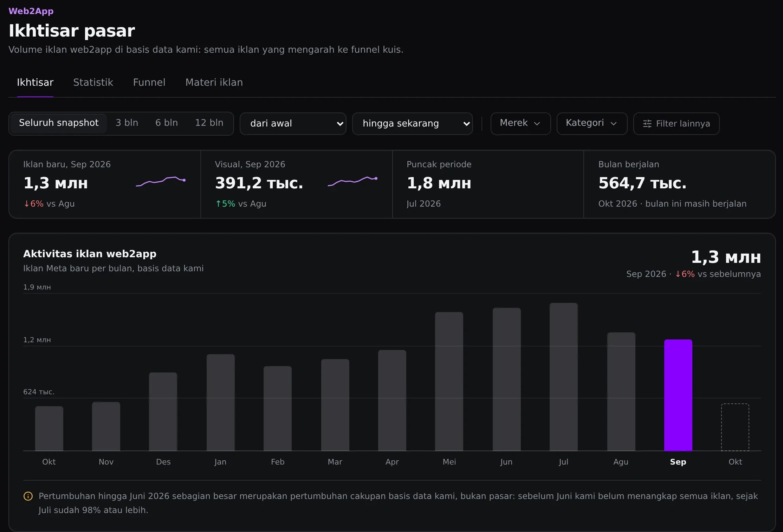Click the 1,9 млн y-axis label
Screen dimensions: 783x532
click(x=37, y=287)
